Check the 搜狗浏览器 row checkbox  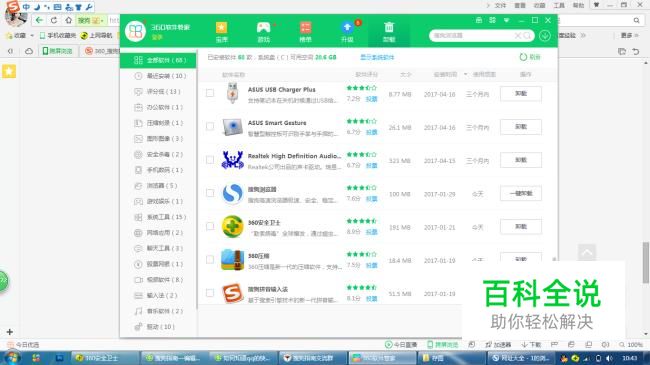210,193
